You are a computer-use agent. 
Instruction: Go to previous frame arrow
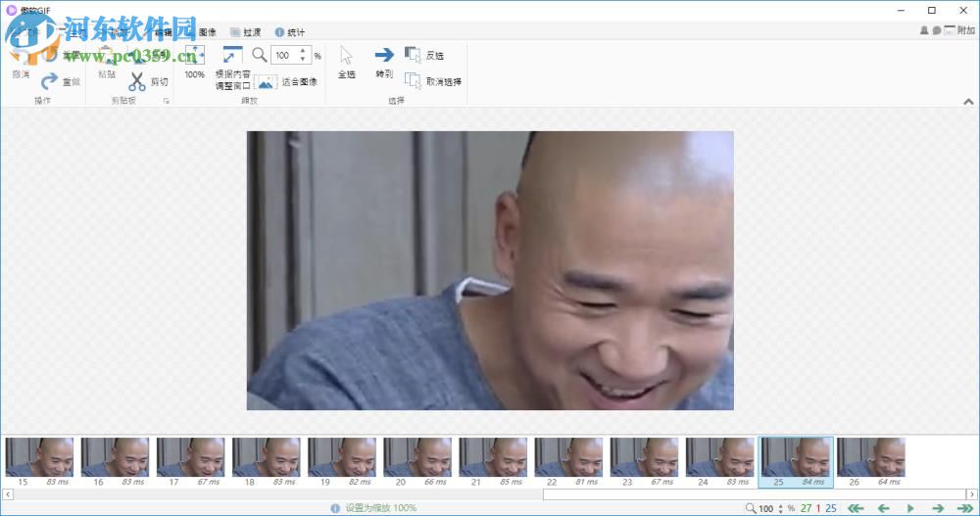coord(884,508)
